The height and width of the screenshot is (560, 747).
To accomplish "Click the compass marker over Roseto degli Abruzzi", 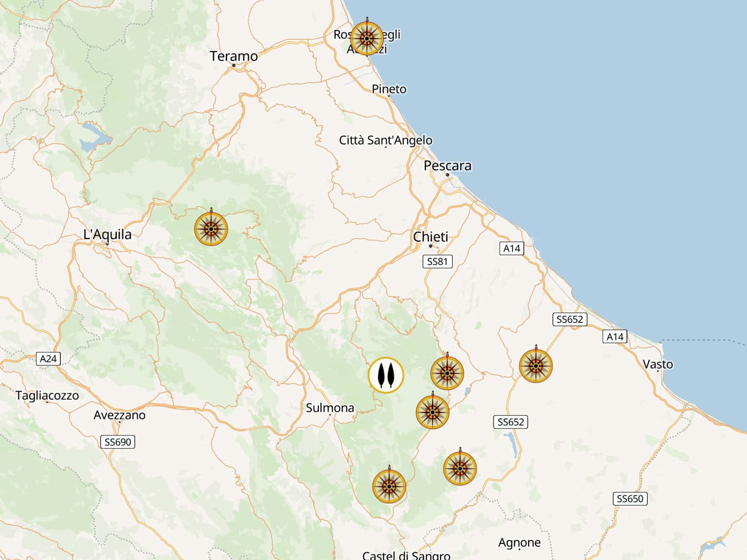I will 367,38.
